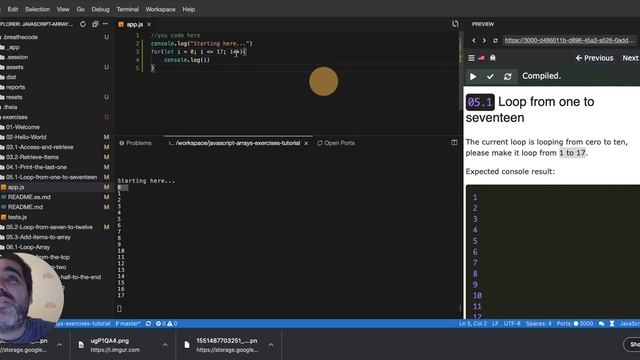This screenshot has height=360, width=640.
Task: Change the UTF-8 encoding setting
Action: (x=512, y=324)
